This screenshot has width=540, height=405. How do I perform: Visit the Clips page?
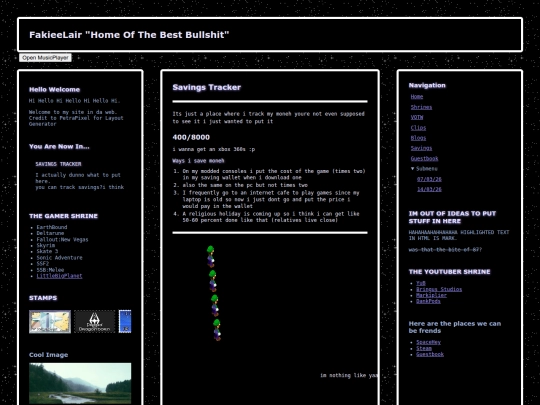coord(418,128)
